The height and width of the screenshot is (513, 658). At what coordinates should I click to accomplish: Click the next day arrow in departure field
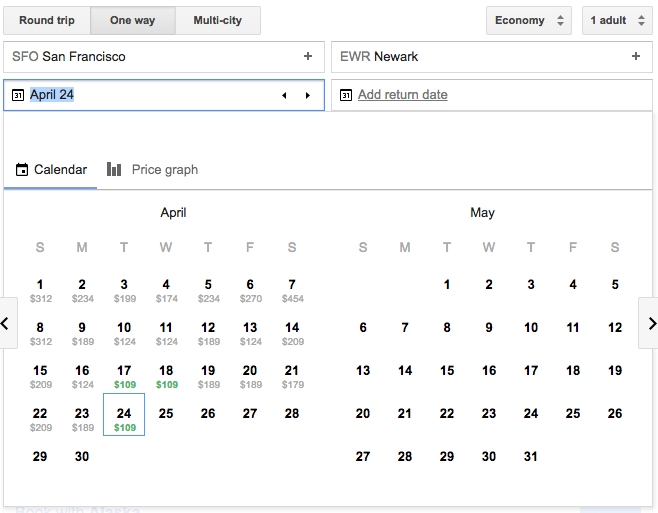pyautogui.click(x=307, y=95)
